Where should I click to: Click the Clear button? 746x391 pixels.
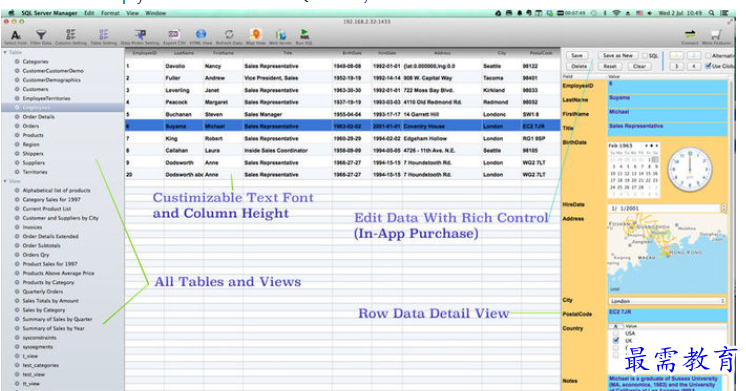click(639, 66)
